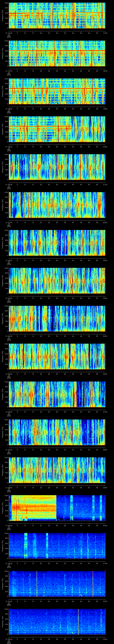The height and width of the screenshot is (644, 114).
Task: Click 'Frequency (Hz)' axis label of the 21:32 panel
Action: pyautogui.click(x=3, y=622)
